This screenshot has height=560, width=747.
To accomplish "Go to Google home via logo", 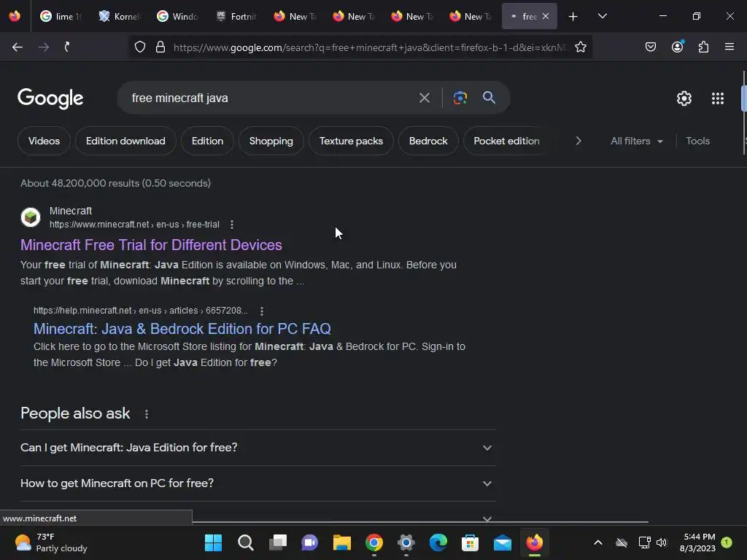I will point(50,98).
